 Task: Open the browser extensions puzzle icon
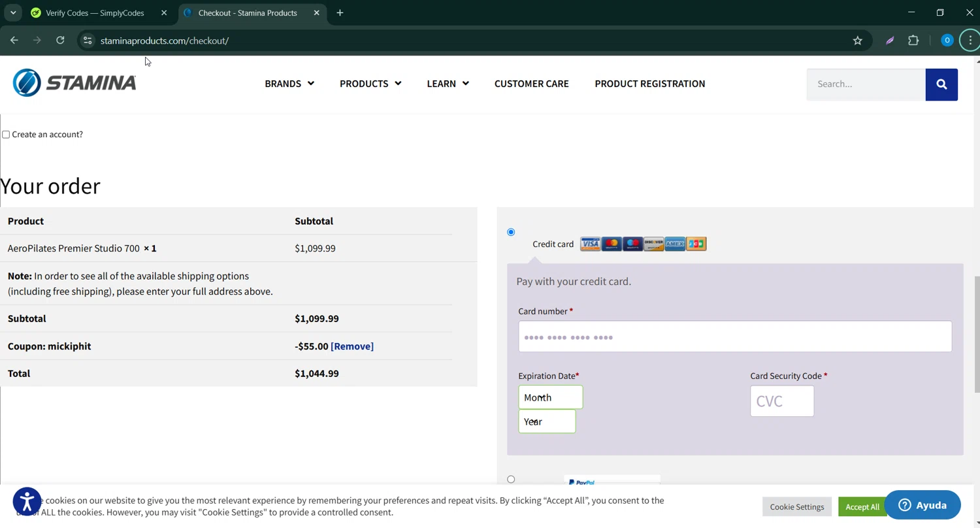[x=913, y=41]
